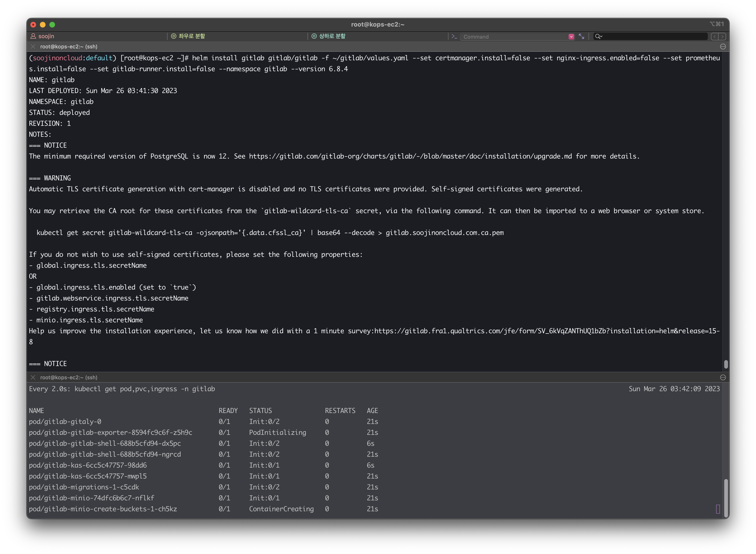Click the command prompt icon

point(454,36)
